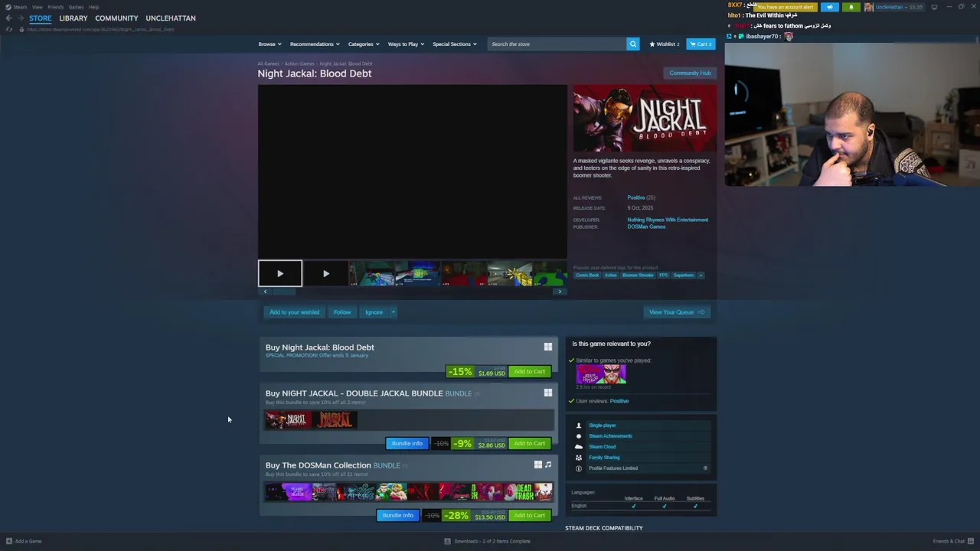Open Add a Game at bottom left
The height and width of the screenshot is (551, 980).
tap(24, 541)
